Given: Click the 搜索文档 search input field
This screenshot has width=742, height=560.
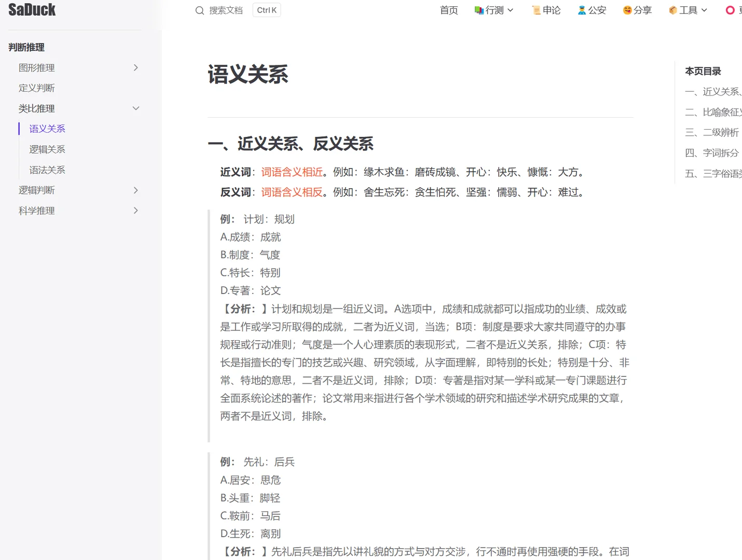Looking at the screenshot, I should [226, 10].
